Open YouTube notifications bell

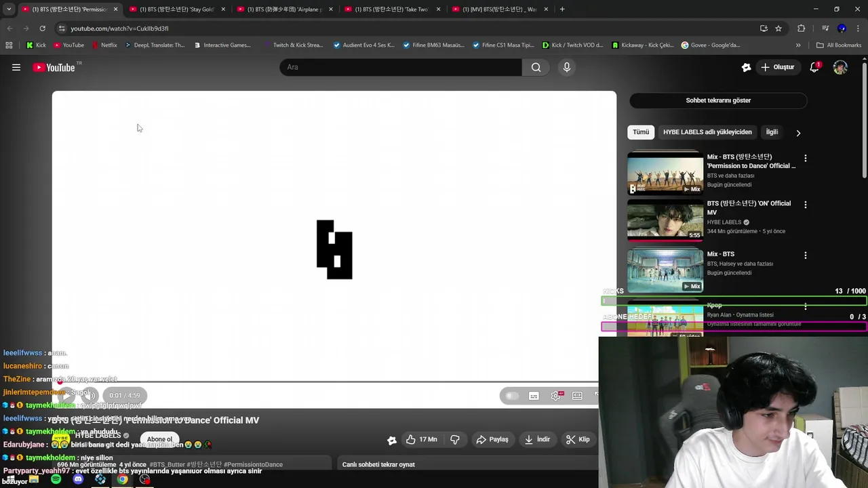[814, 67]
